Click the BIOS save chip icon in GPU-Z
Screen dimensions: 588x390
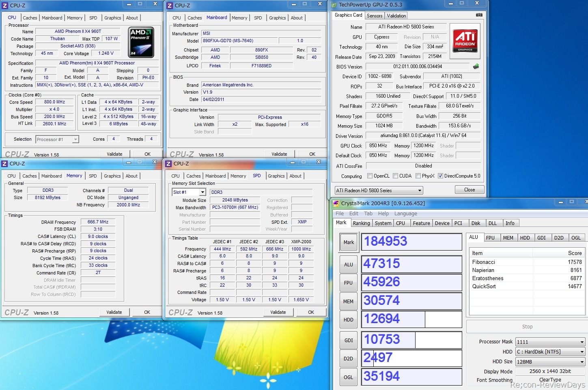tap(476, 66)
